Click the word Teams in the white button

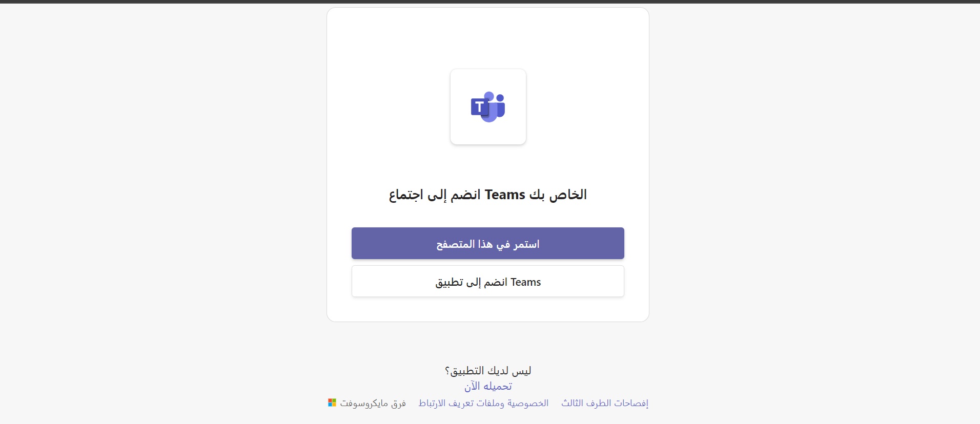pos(526,282)
